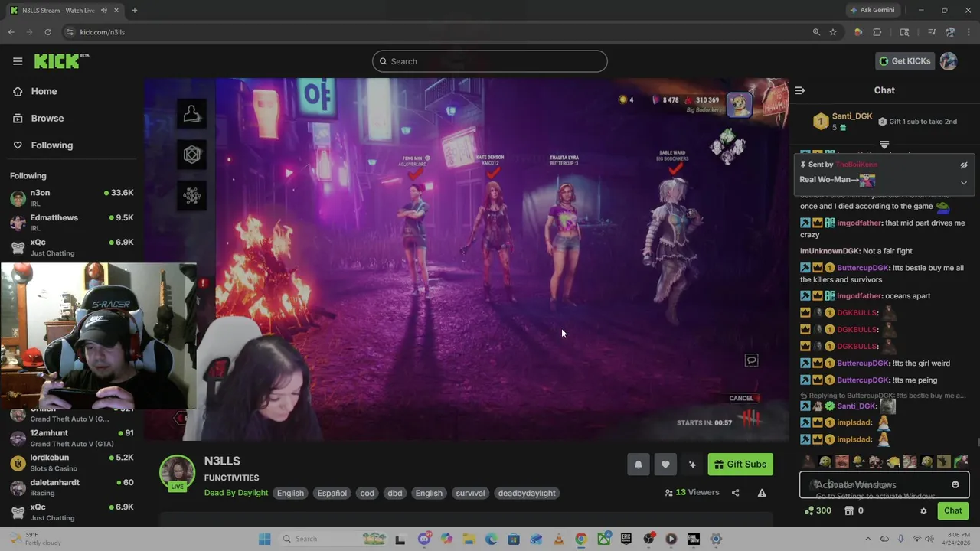Open daletanhardt channel in sidebar
The image size is (980, 551).
tap(72, 487)
